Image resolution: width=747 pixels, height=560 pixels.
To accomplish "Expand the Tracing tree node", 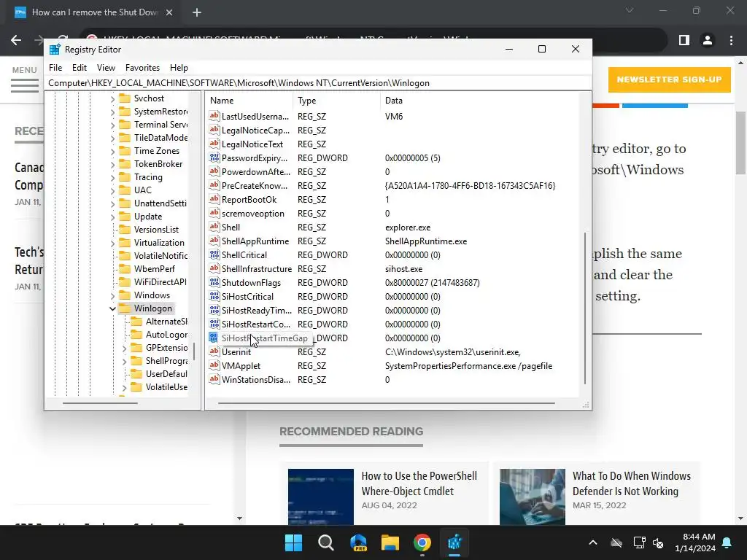I will [x=112, y=178].
